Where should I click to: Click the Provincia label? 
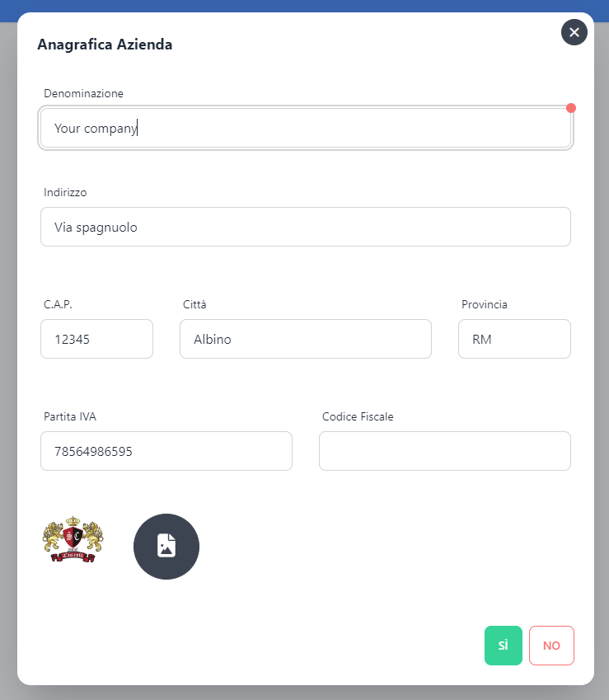click(x=484, y=304)
